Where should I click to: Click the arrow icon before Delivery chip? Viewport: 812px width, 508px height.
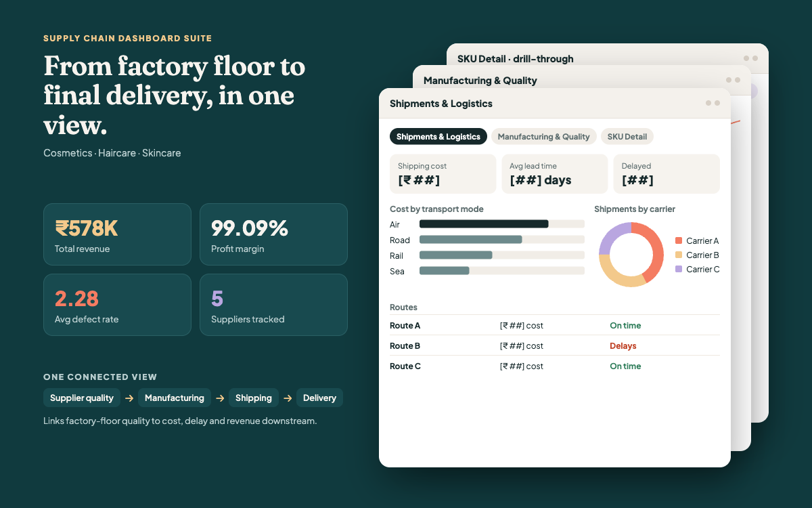coord(288,398)
